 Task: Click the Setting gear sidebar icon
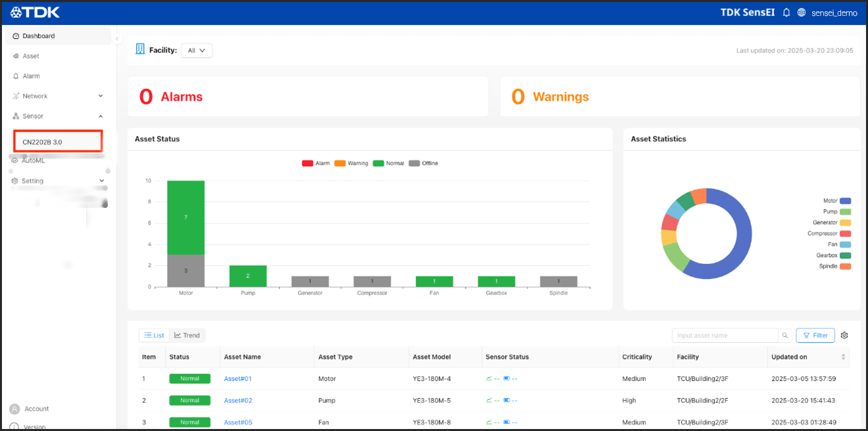pos(14,180)
